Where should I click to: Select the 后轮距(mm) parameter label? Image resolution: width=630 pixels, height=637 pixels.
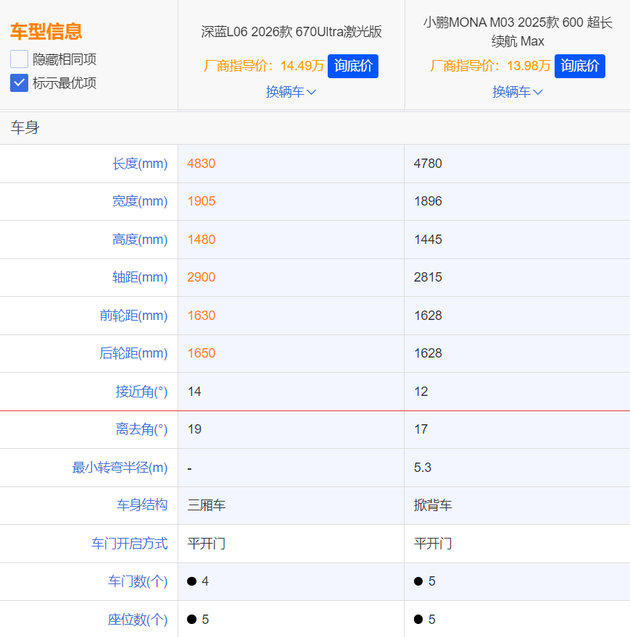tap(134, 353)
